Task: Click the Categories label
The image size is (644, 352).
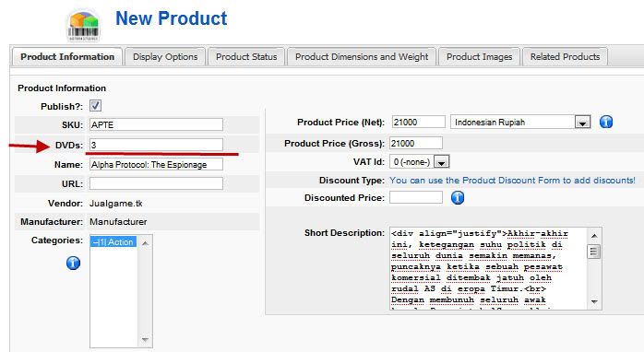Action: 57,240
